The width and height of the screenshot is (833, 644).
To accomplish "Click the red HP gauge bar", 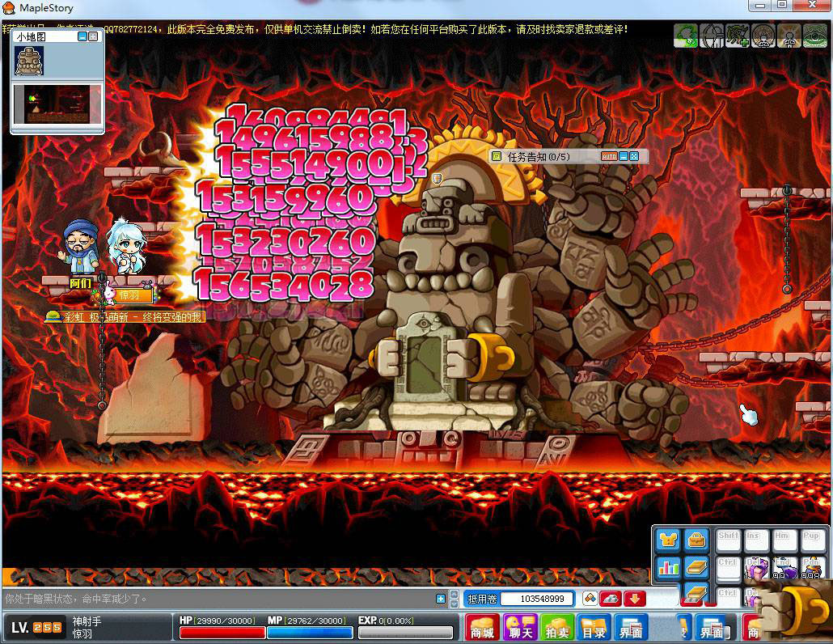I will [222, 633].
